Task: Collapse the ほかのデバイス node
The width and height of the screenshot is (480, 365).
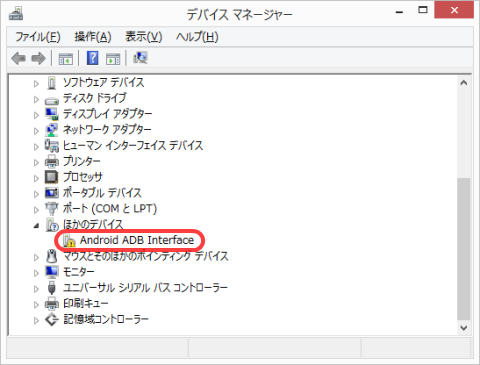Action: click(x=36, y=226)
